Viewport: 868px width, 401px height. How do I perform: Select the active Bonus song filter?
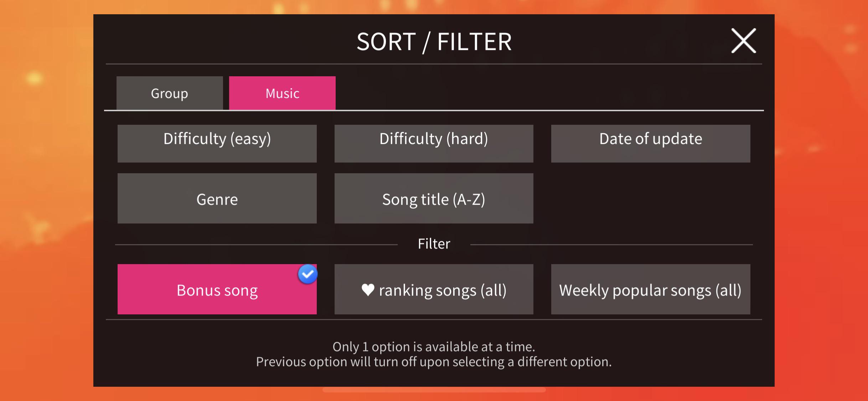pos(217,289)
